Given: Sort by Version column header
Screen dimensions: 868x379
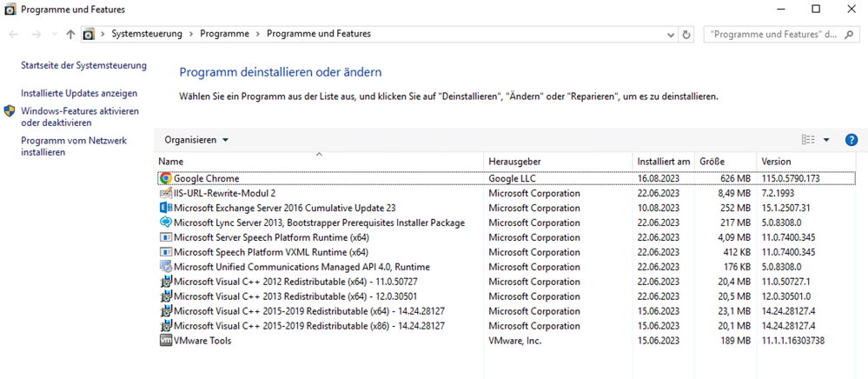Looking at the screenshot, I should tap(805, 162).
